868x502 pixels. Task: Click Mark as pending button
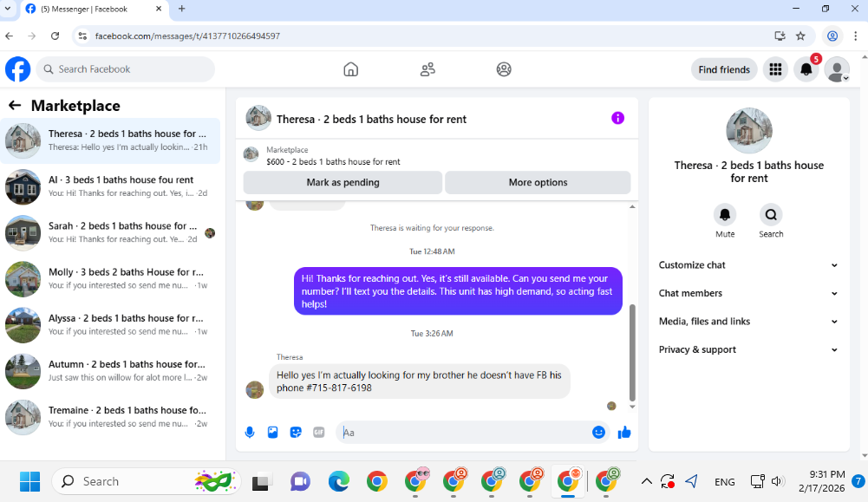coord(343,182)
